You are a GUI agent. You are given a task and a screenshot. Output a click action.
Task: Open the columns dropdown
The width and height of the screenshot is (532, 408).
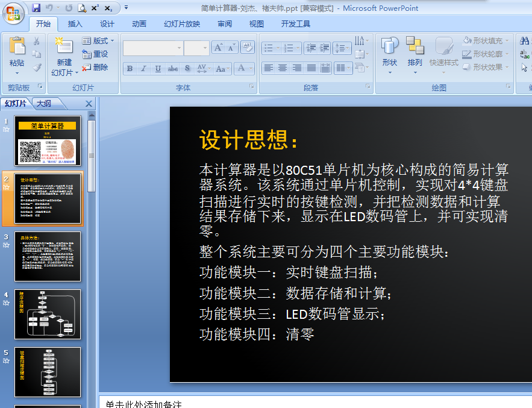pos(343,68)
